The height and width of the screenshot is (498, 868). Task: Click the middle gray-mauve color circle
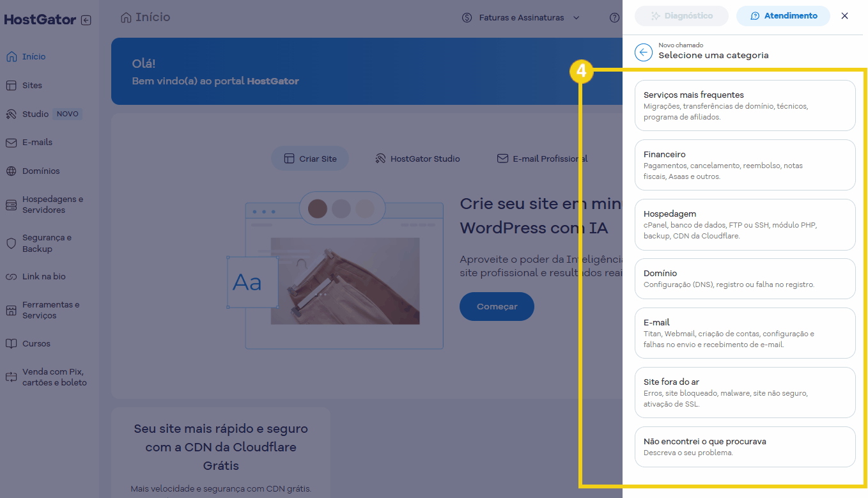click(341, 208)
